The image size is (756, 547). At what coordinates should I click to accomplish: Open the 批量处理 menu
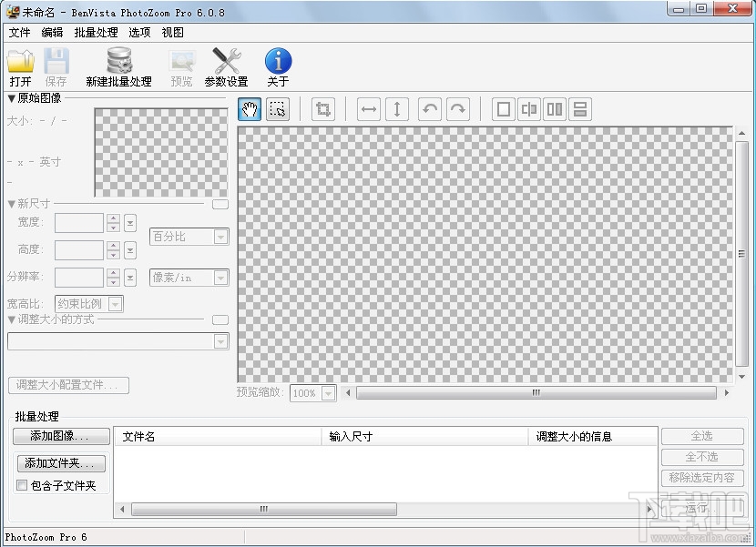(96, 32)
